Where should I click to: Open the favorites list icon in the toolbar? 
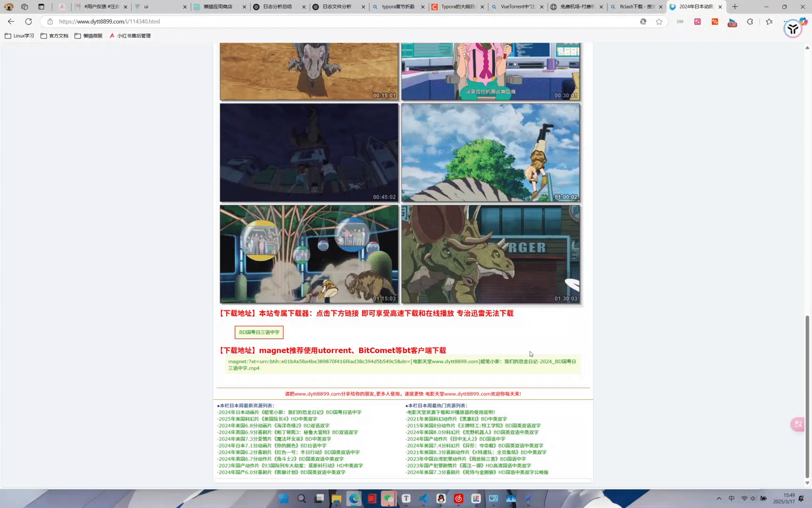click(x=769, y=22)
